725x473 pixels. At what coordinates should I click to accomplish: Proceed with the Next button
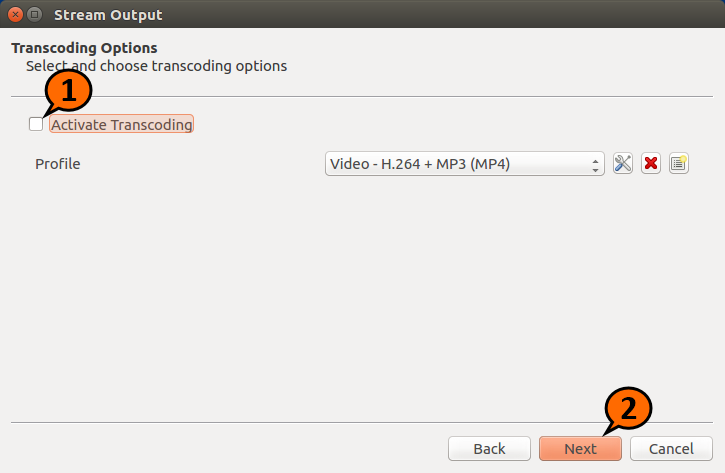pyautogui.click(x=580, y=449)
